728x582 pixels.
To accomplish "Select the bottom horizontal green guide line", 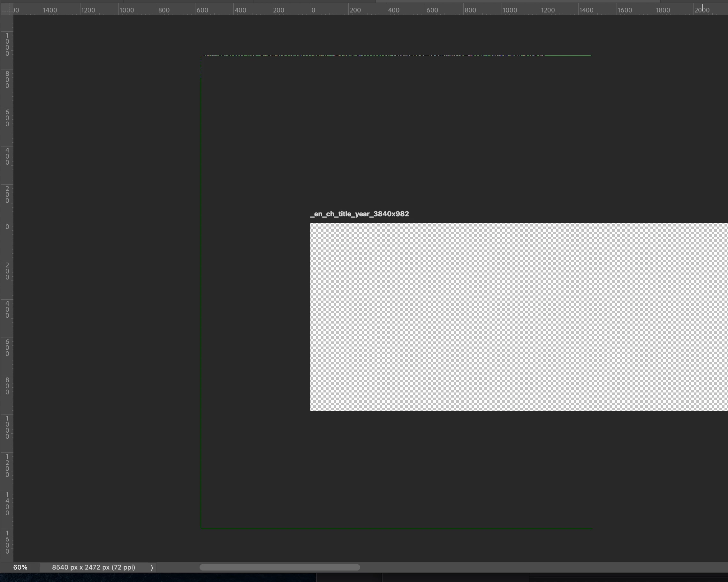I will 397,529.
